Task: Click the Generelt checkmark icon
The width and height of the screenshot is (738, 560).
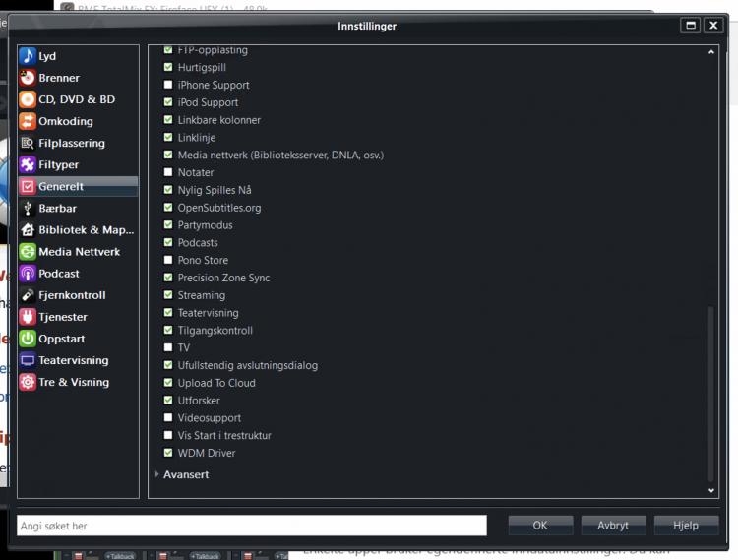Action: click(28, 186)
